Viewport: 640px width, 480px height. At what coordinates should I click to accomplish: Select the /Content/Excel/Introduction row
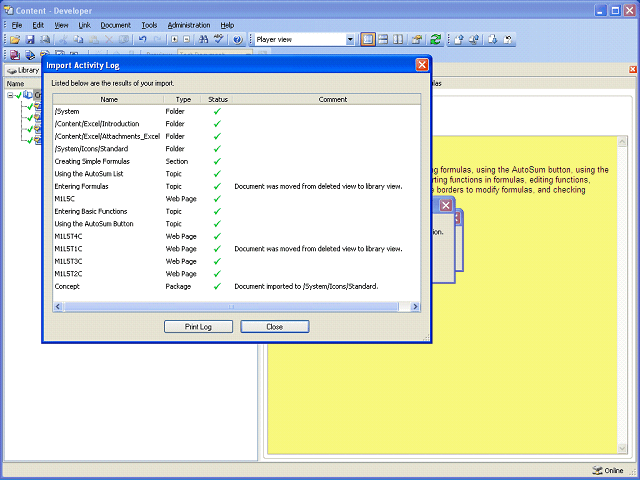coord(237,124)
